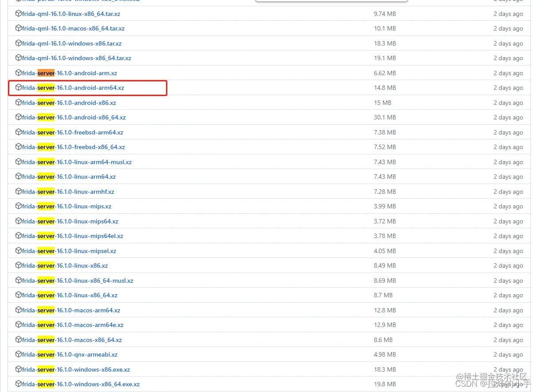This screenshot has width=538, height=392.
Task: Download frida-server-16.1.0-windows-x86.exe.xz
Action: [x=76, y=369]
